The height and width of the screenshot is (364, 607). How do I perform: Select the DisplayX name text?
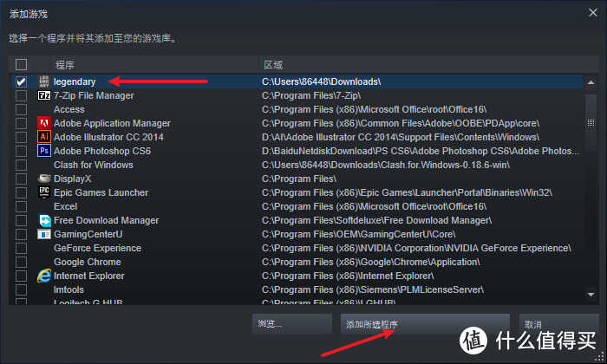click(x=72, y=179)
